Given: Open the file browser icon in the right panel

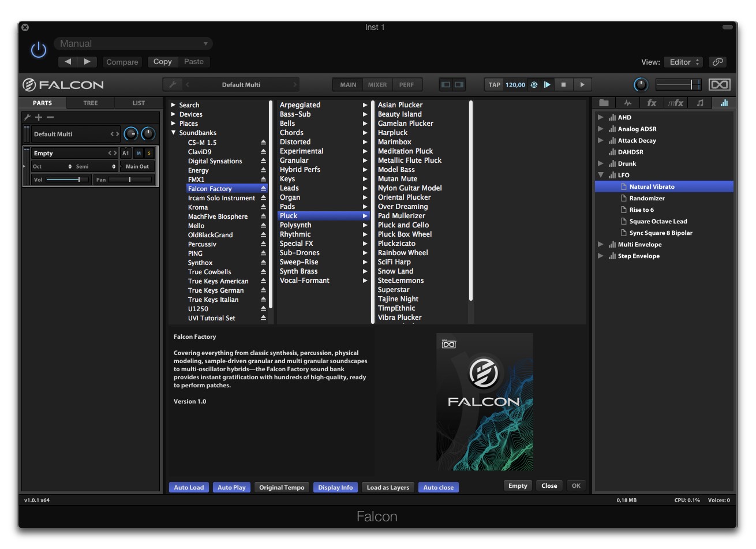Looking at the screenshot, I should (604, 103).
